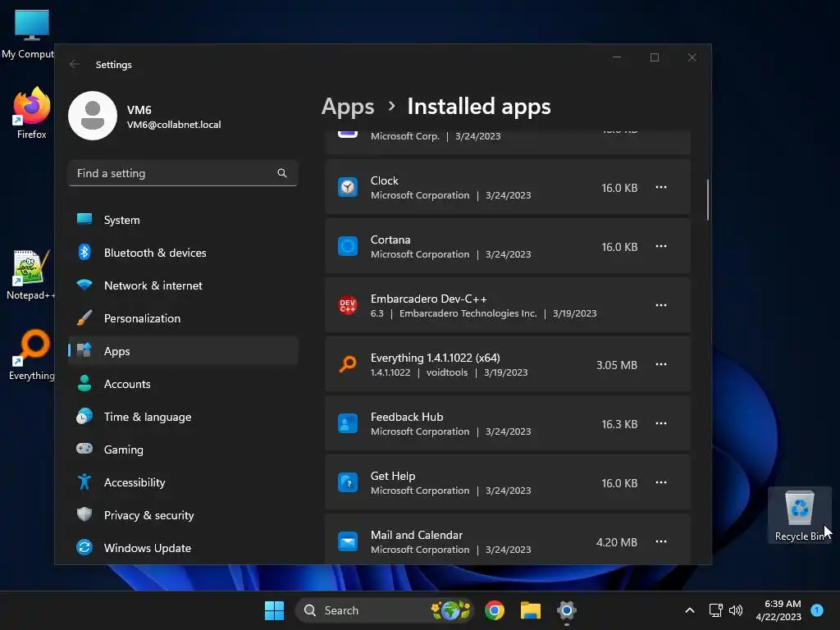Open Privacy & security settings
The height and width of the screenshot is (630, 840).
coord(183,515)
